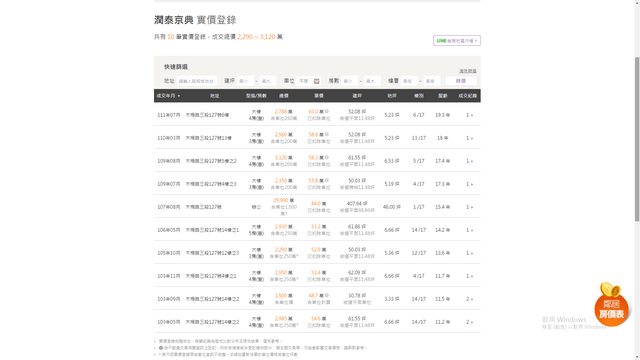Expand the two records for the 103年09月 row
The image size is (640, 360).
click(469, 299)
